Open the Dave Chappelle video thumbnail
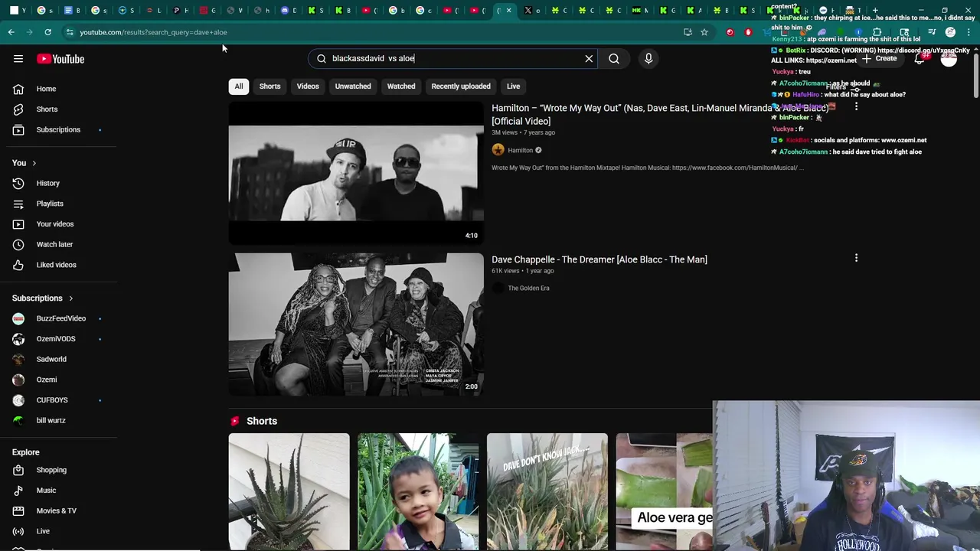Screen dimensions: 980x551 pos(356,324)
